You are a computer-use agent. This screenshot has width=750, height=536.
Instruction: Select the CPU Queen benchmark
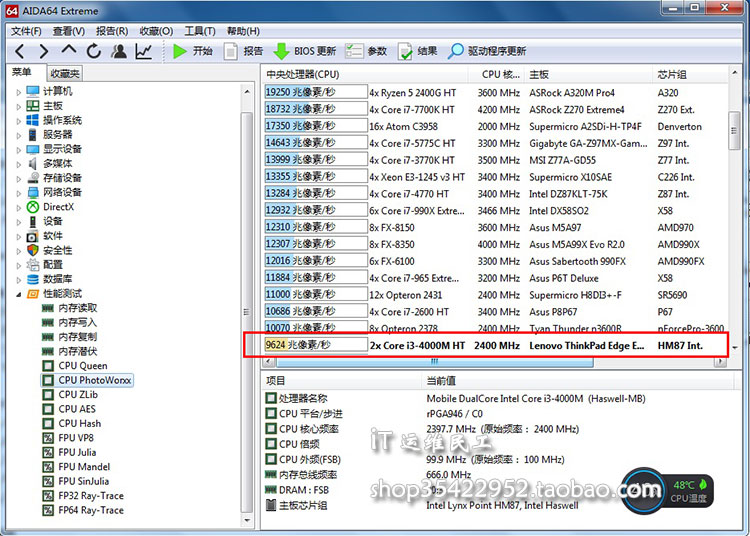(75, 366)
